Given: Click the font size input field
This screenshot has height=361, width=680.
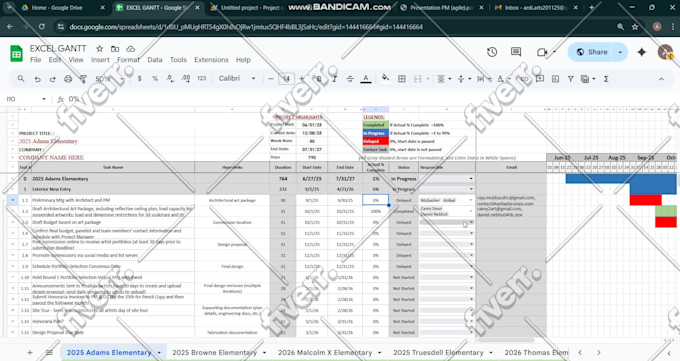Looking at the screenshot, I should 286,79.
